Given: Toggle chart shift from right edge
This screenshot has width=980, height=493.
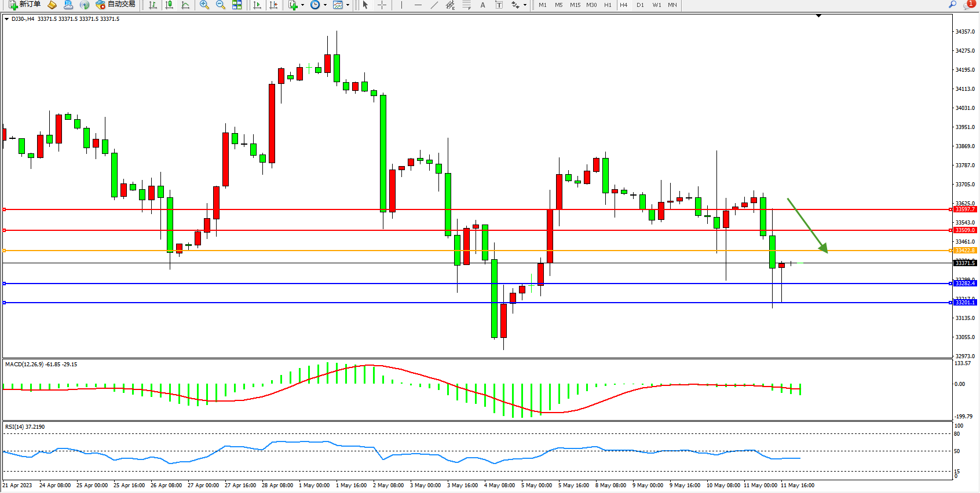Looking at the screenshot, I should coord(273,5).
